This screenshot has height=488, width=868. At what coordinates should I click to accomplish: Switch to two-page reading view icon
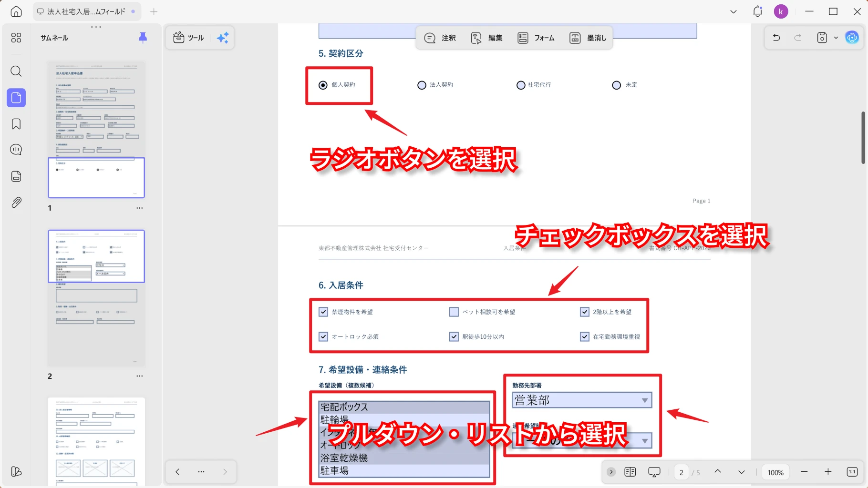point(630,472)
